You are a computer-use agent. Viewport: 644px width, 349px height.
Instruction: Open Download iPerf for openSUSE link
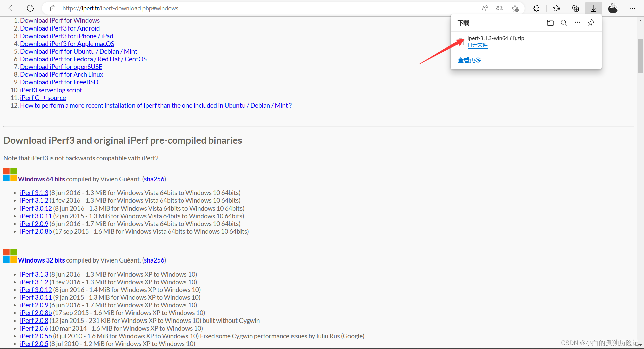tap(61, 67)
